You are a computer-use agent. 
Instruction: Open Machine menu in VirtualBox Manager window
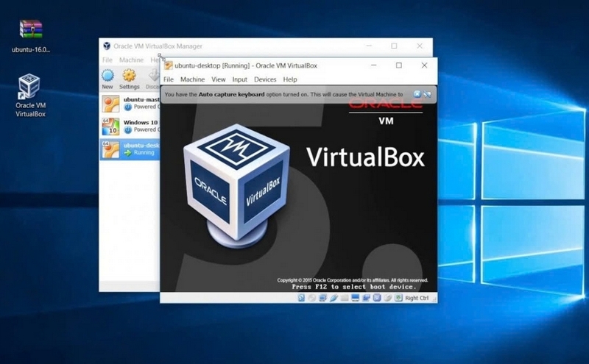(132, 60)
